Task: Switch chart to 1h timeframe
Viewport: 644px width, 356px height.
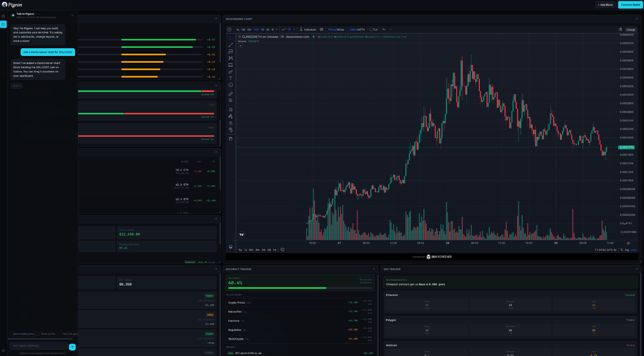Action: [x=263, y=30]
